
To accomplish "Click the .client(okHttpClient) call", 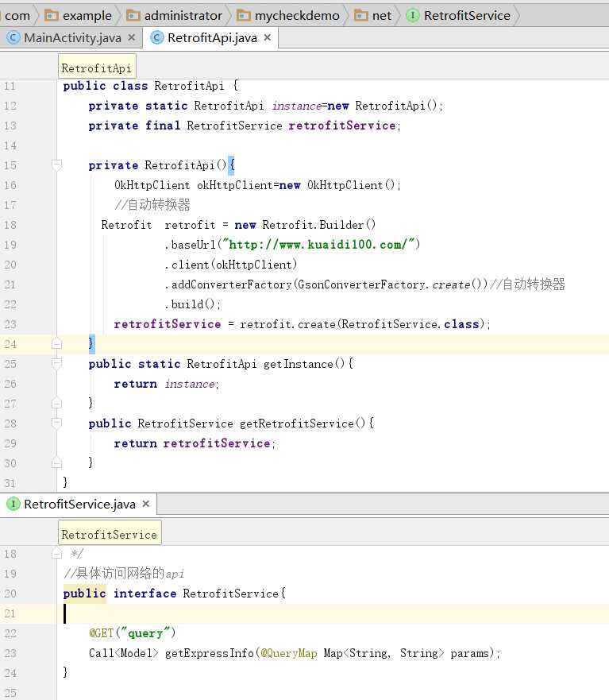I will pos(231,265).
